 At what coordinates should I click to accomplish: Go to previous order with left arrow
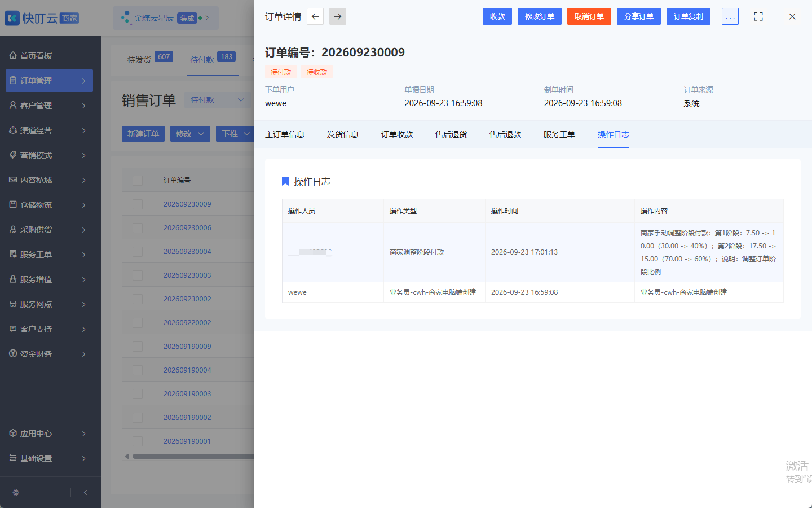pos(315,16)
